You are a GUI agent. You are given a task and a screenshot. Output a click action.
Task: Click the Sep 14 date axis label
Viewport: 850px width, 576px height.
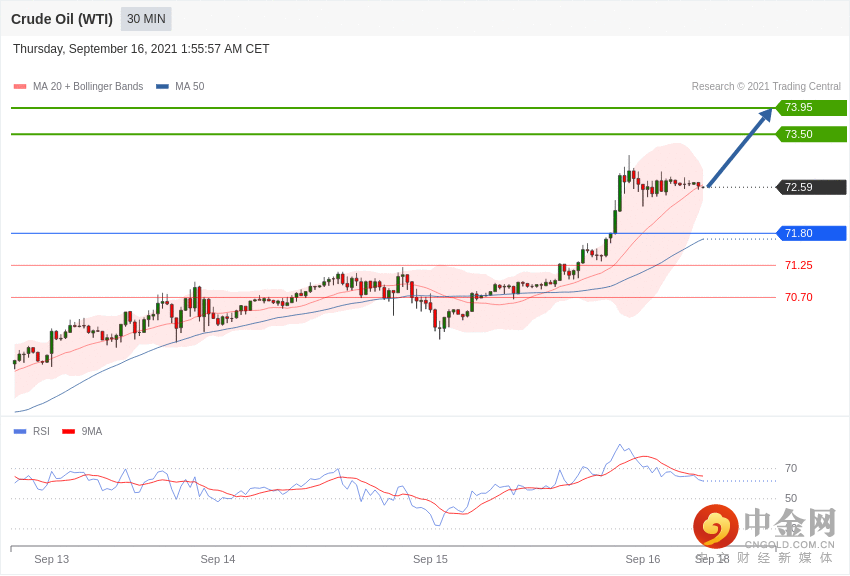pyautogui.click(x=218, y=559)
